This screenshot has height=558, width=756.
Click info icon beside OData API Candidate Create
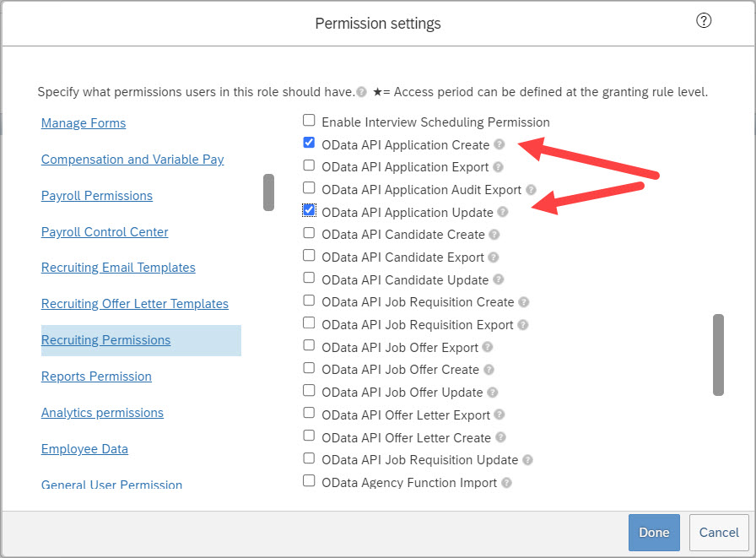coord(494,235)
